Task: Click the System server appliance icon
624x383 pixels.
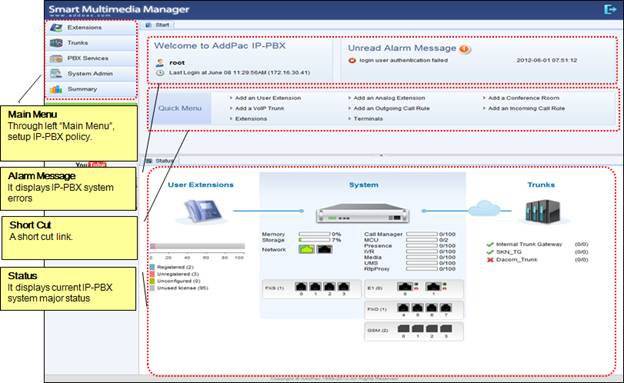Action: tap(363, 213)
